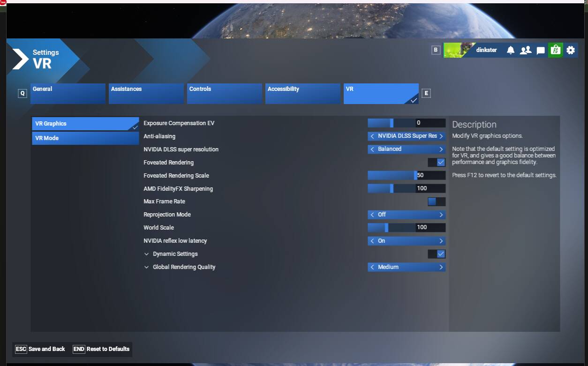Open the friends group icon

pyautogui.click(x=526, y=50)
